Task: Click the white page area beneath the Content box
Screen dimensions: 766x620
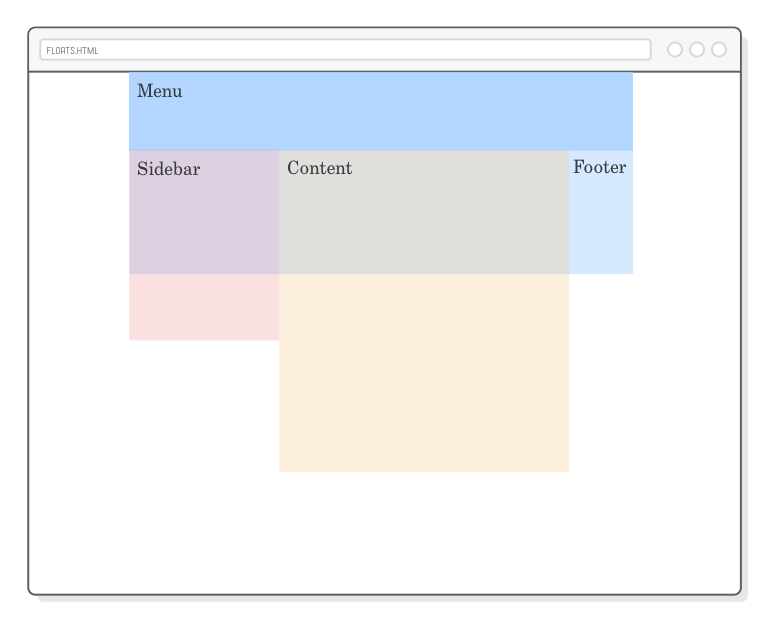Action: tap(424, 530)
